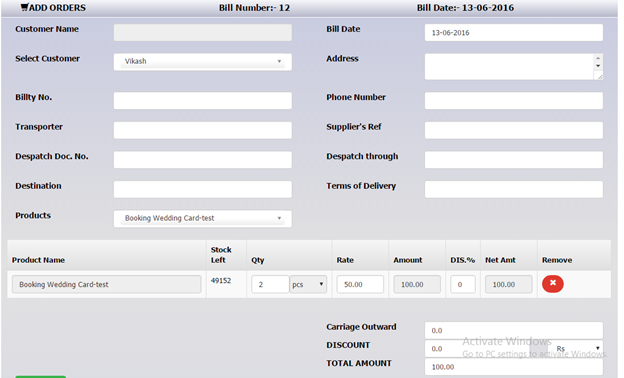Click the Stock Left column header
This screenshot has height=378, width=624.
(x=221, y=255)
